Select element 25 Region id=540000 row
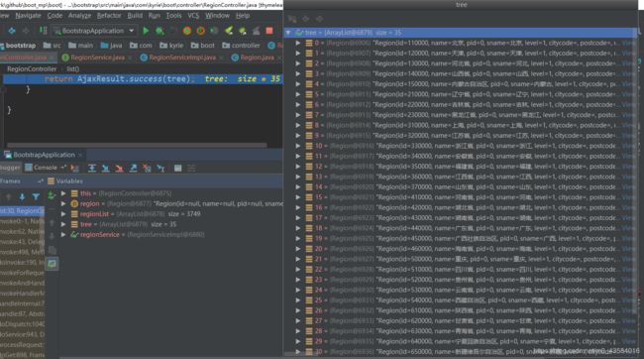This screenshot has height=359, width=644. coord(460,300)
